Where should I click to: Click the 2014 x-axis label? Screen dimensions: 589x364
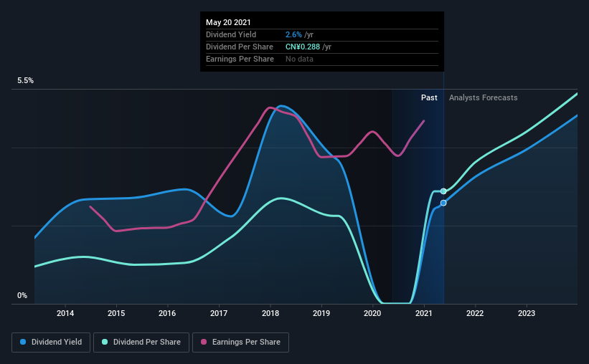65,313
